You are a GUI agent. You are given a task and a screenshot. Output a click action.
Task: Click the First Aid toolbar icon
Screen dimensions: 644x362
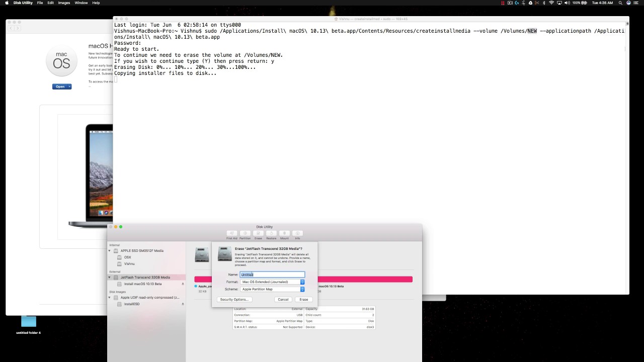click(231, 233)
